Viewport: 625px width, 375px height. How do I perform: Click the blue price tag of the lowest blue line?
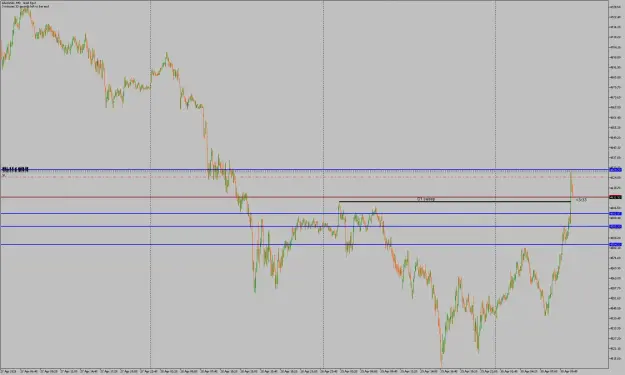click(x=615, y=244)
